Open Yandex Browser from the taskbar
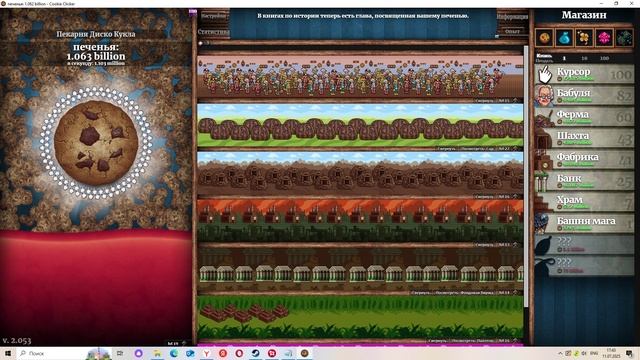The image size is (640, 360). point(207,353)
